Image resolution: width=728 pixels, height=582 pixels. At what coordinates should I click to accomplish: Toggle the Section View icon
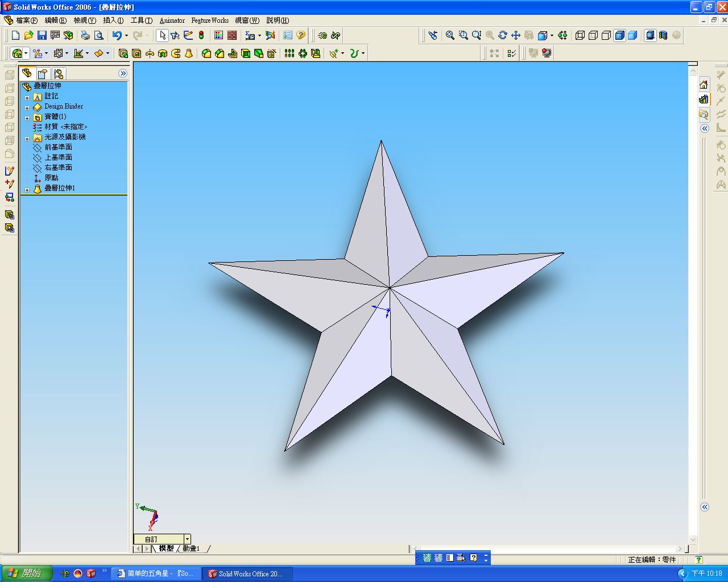[663, 35]
